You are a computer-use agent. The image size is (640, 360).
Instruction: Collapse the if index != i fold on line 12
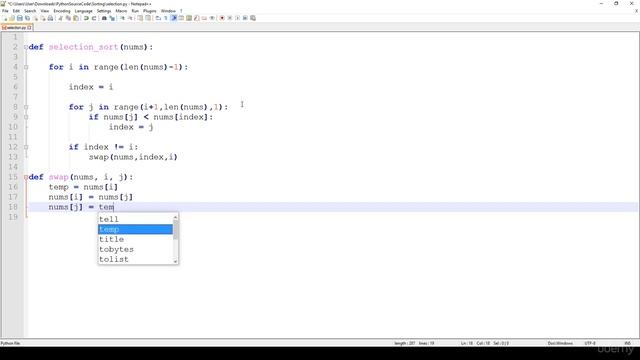click(x=26, y=147)
